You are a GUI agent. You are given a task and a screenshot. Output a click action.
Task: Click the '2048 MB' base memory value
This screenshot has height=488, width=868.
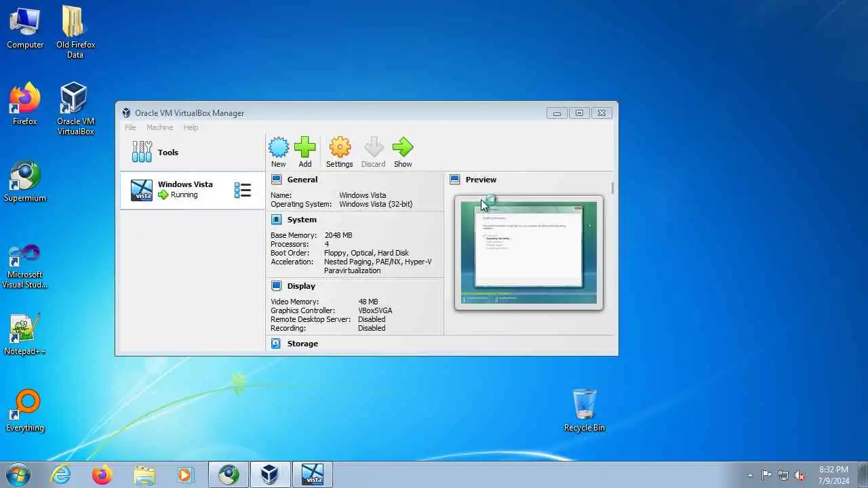[338, 235]
